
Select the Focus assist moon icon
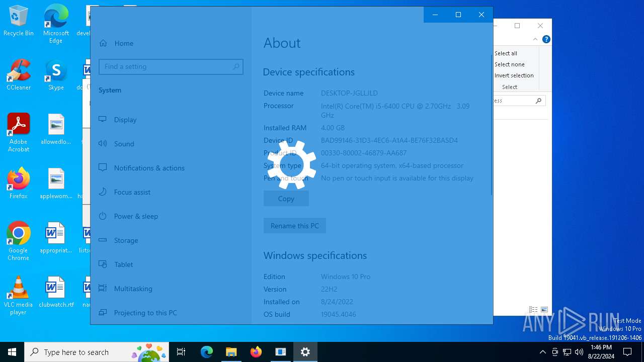(103, 192)
